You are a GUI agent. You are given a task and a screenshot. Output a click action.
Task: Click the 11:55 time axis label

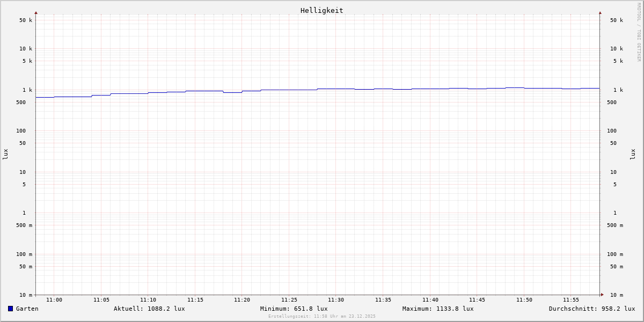pos(571,300)
